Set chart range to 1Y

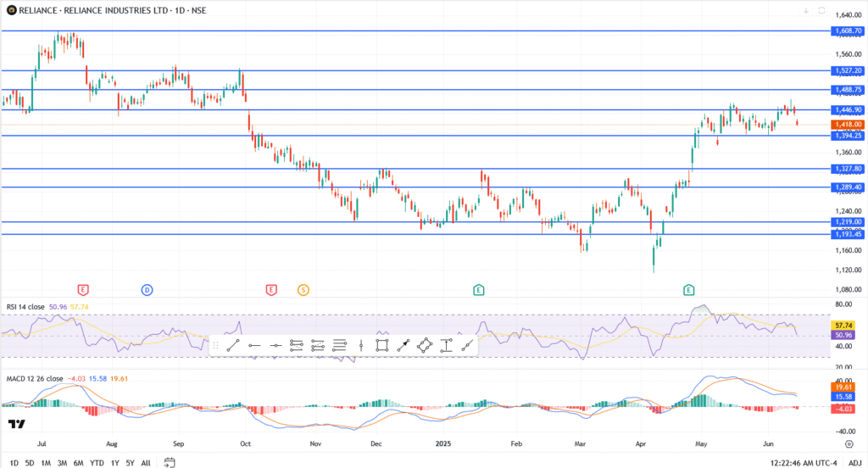pos(114,463)
